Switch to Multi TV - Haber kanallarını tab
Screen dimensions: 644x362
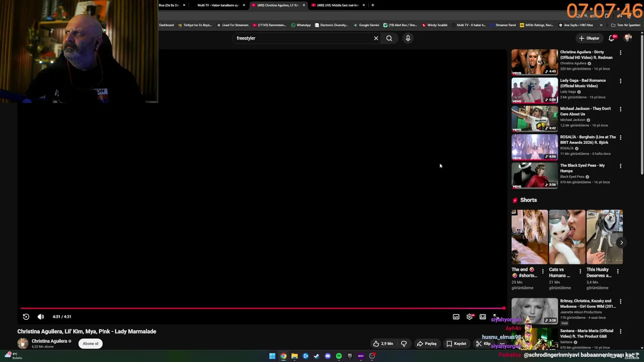point(218,5)
